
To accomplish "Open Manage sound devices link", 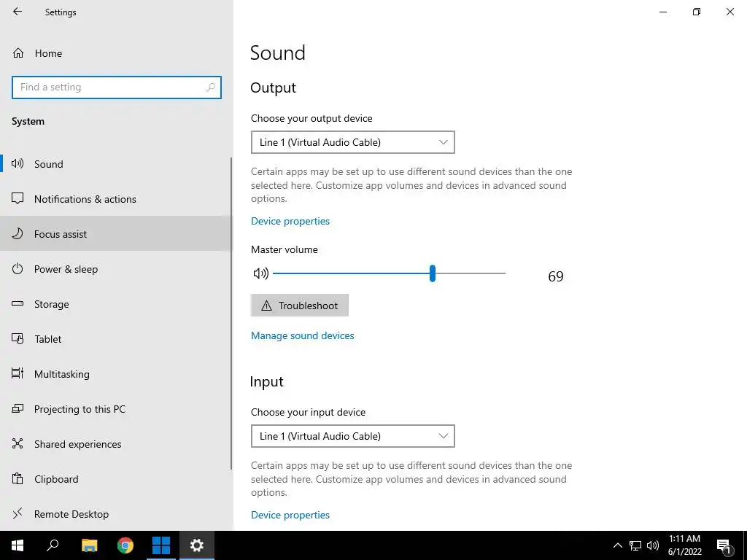I will click(303, 335).
